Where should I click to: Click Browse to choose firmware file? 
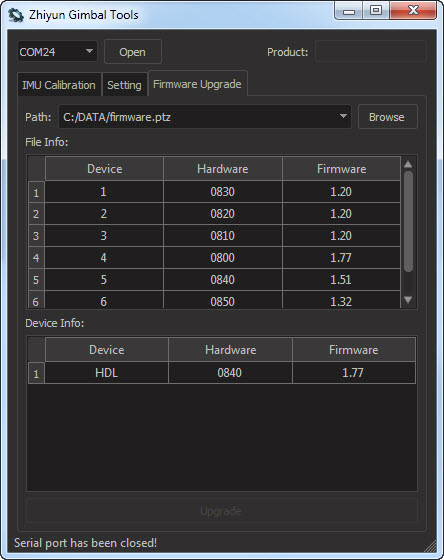(387, 117)
